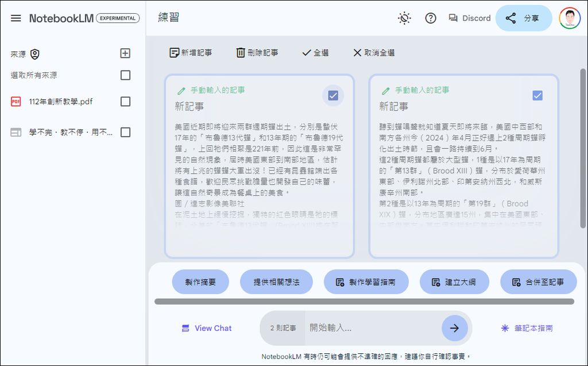Viewport: 588px width, 366px height.
Task: Open the 112年創新教學.pdf source
Action: 61,102
